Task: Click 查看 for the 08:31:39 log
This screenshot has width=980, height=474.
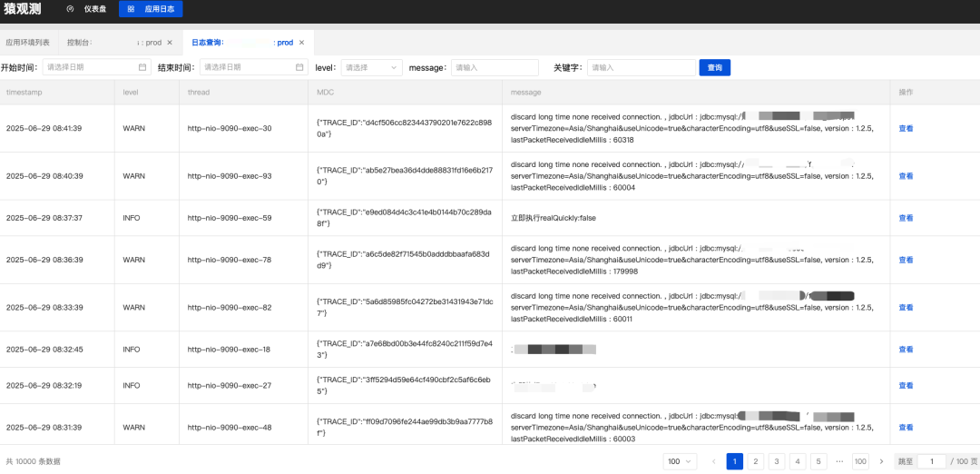Action: 906,428
